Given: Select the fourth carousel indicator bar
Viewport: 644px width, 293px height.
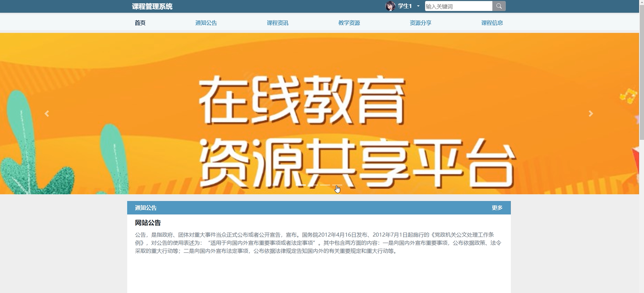Looking at the screenshot, I should [x=337, y=185].
